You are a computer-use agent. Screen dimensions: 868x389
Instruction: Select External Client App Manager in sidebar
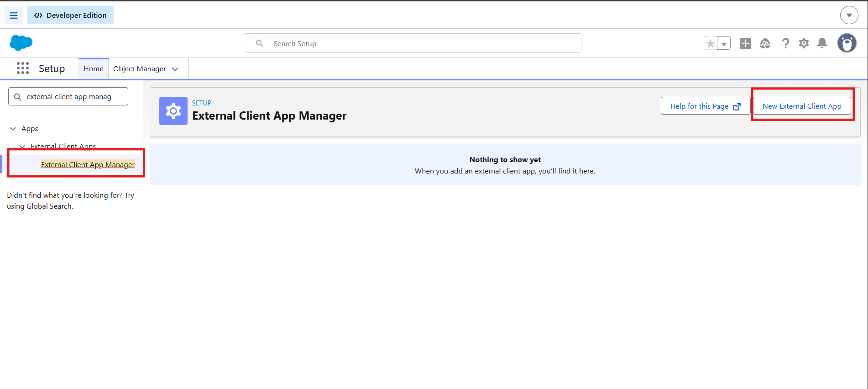(88, 164)
